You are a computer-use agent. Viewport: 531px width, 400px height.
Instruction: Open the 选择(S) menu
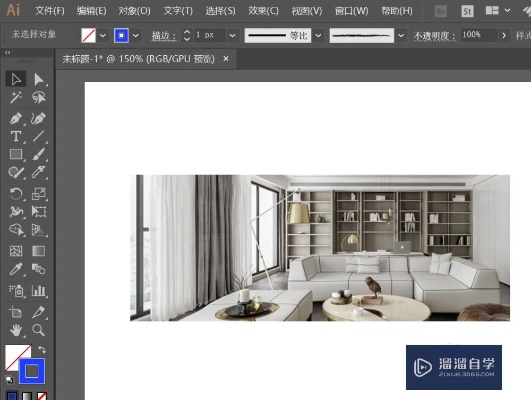tap(220, 11)
